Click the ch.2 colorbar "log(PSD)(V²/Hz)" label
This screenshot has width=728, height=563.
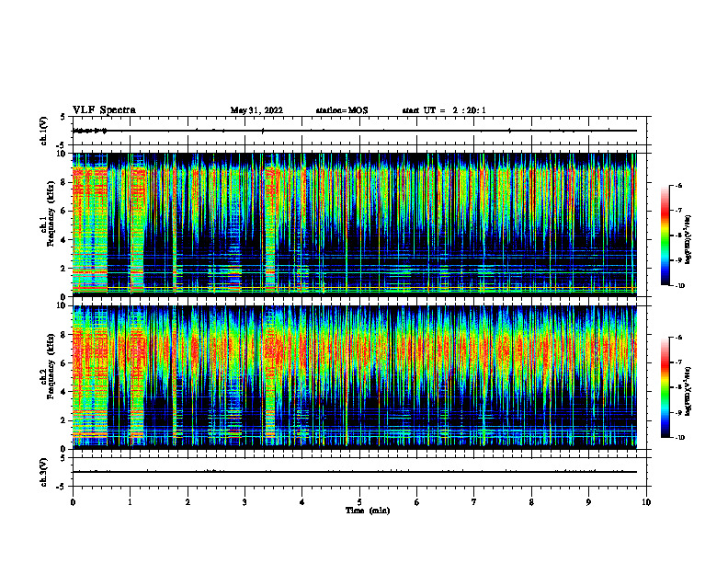(688, 392)
